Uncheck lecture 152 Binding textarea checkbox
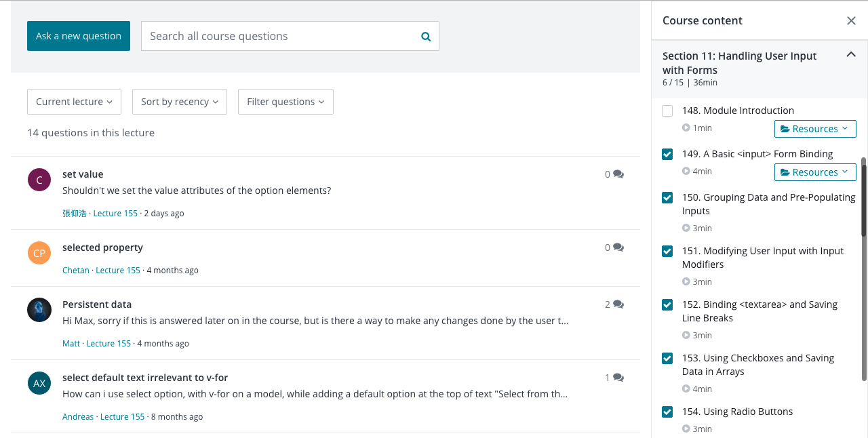 point(667,304)
